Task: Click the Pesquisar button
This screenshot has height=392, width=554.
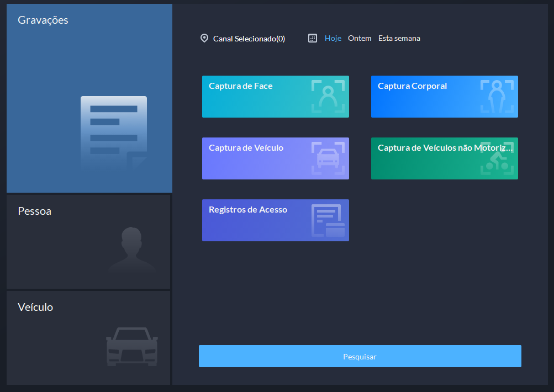Action: coord(360,356)
